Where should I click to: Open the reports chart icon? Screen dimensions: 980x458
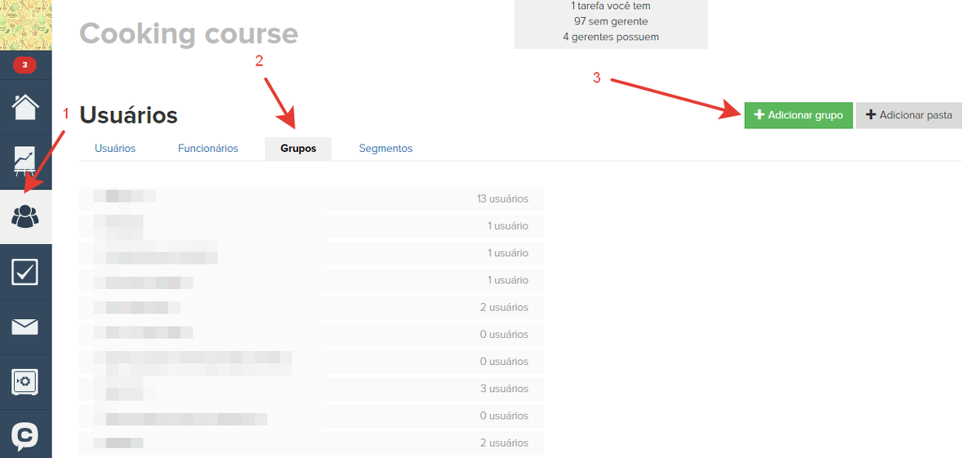25,161
